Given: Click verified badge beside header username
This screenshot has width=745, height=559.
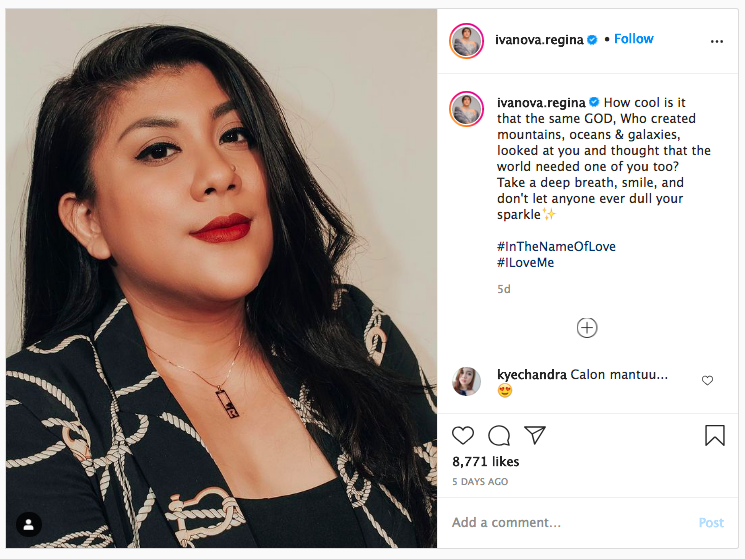Looking at the screenshot, I should [592, 40].
